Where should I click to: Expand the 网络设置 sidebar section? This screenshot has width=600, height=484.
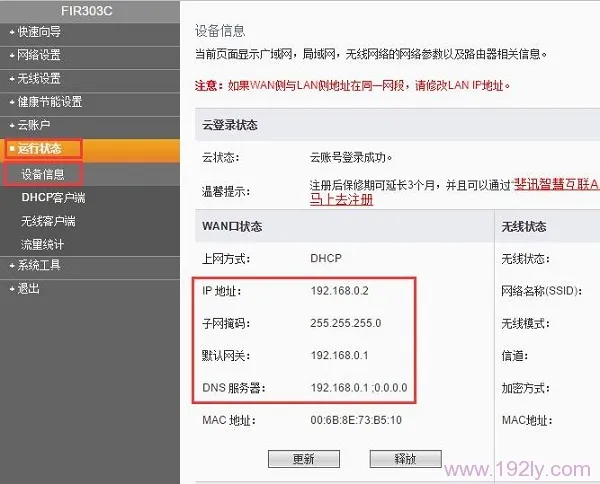click(40, 55)
